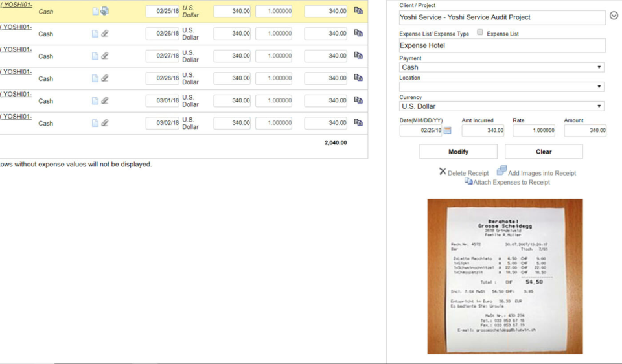Click the document icon in the 02/25/18 row
The image size is (622, 364).
[x=95, y=12]
